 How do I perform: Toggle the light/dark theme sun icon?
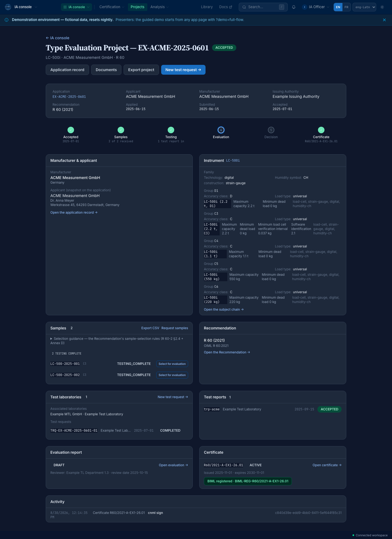click(x=382, y=7)
